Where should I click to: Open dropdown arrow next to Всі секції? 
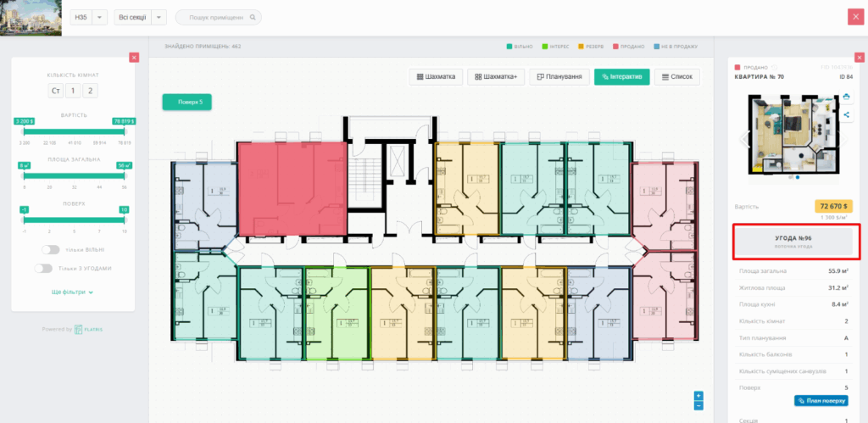tap(159, 18)
